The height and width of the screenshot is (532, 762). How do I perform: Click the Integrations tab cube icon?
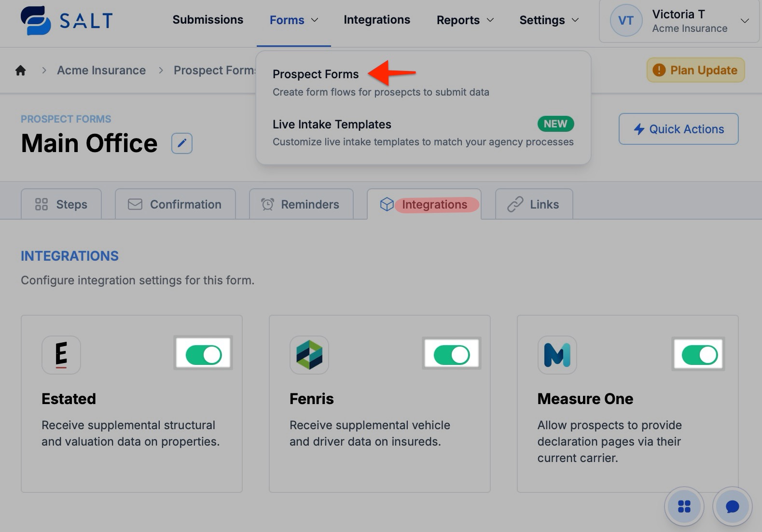pyautogui.click(x=387, y=204)
